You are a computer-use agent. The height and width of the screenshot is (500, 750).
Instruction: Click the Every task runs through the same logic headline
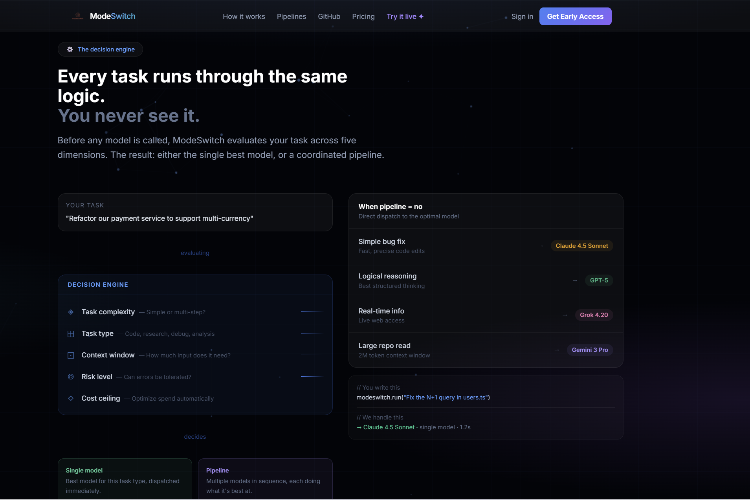point(202,86)
